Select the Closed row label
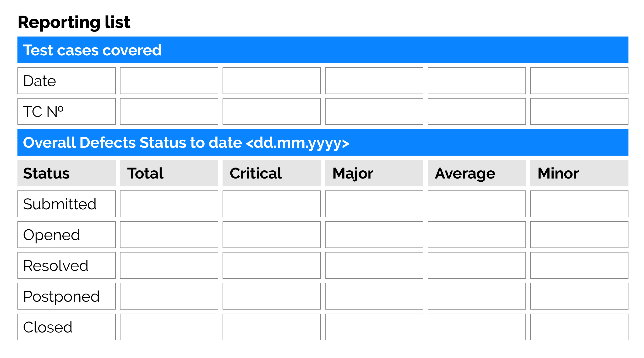The height and width of the screenshot is (358, 644). click(66, 327)
